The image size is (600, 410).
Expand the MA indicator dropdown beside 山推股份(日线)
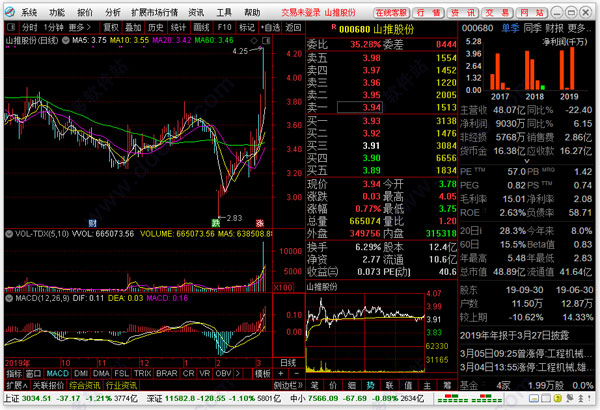coord(66,40)
